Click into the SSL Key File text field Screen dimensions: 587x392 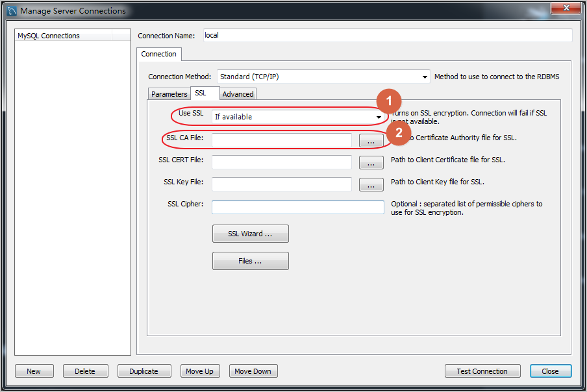click(282, 184)
